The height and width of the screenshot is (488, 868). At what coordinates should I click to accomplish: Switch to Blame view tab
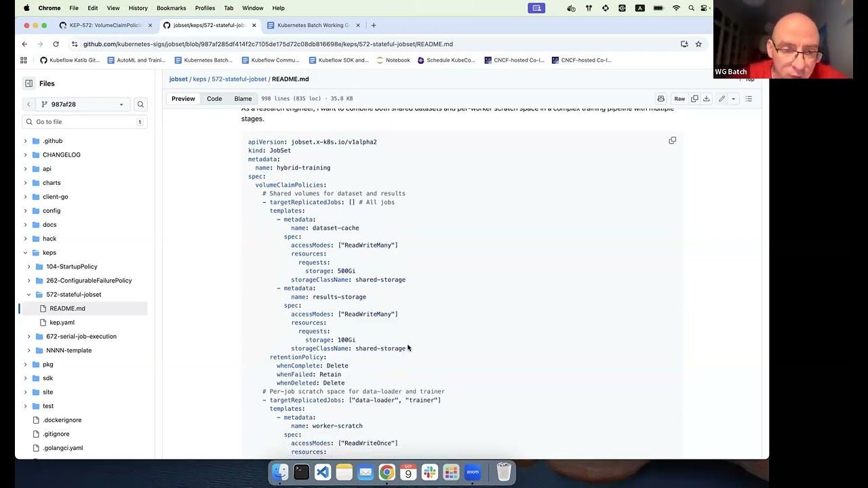pyautogui.click(x=243, y=99)
